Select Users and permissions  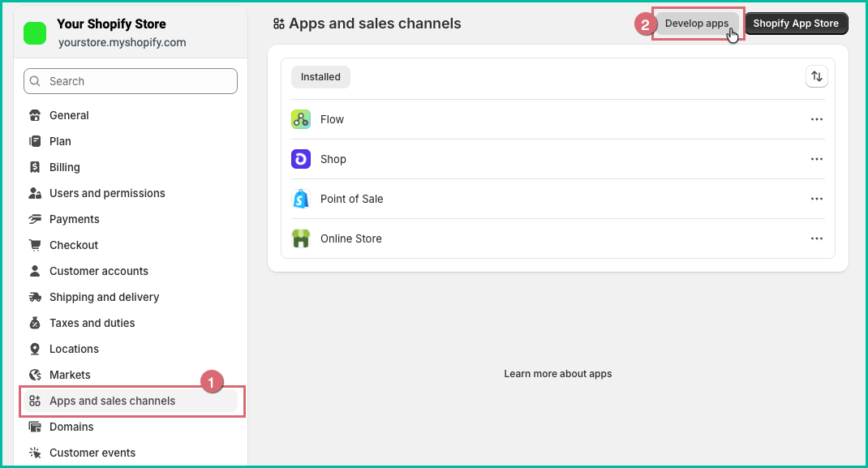[x=130, y=193]
